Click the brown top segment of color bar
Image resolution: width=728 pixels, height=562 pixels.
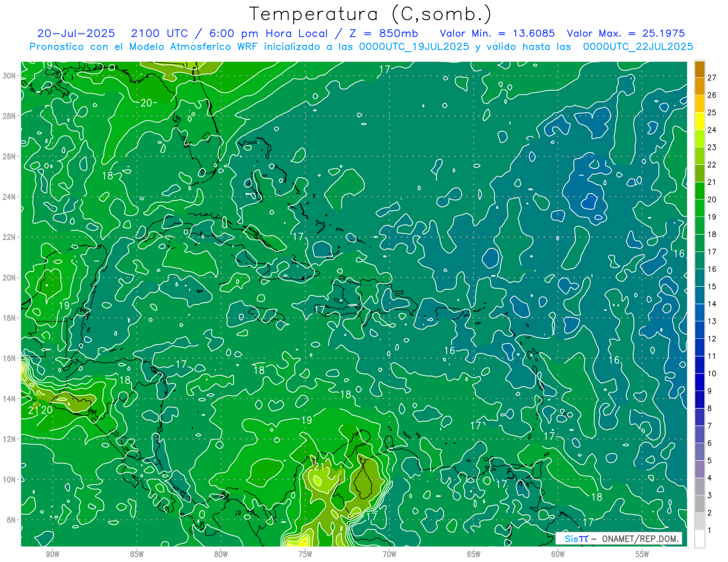[699, 69]
